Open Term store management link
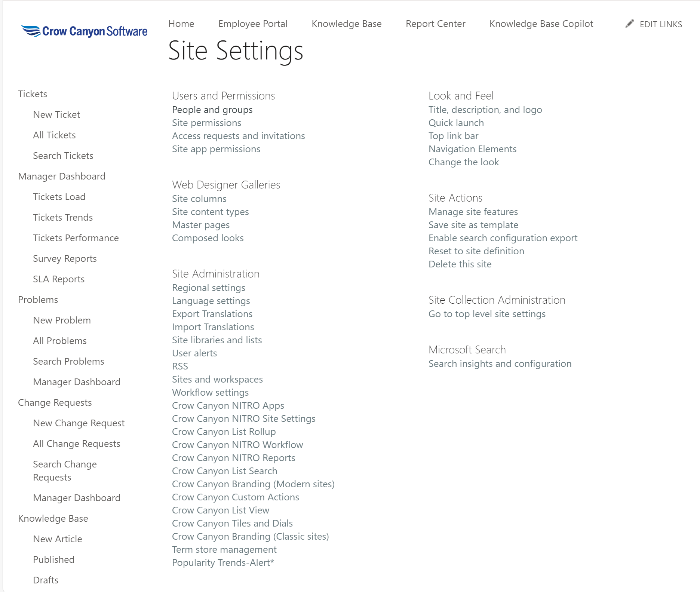 point(224,550)
